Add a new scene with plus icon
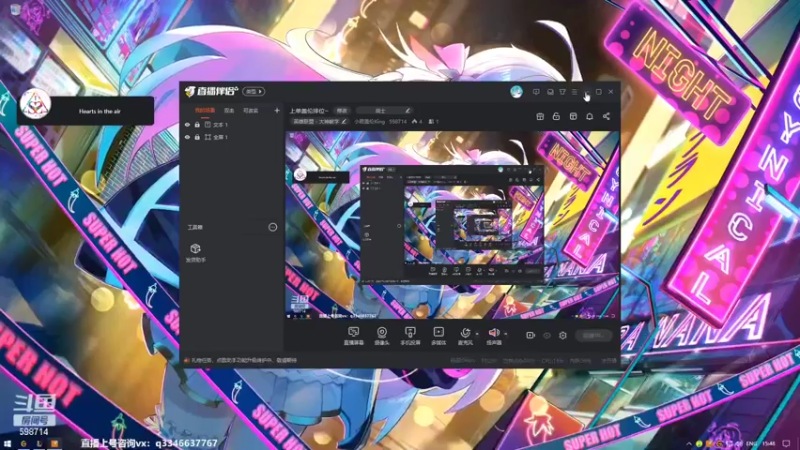 (x=277, y=110)
